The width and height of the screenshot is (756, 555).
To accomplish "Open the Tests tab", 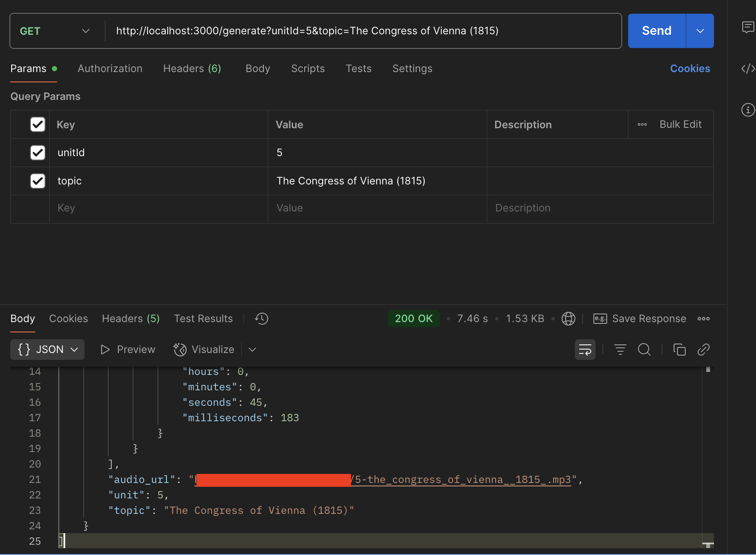I will click(359, 69).
